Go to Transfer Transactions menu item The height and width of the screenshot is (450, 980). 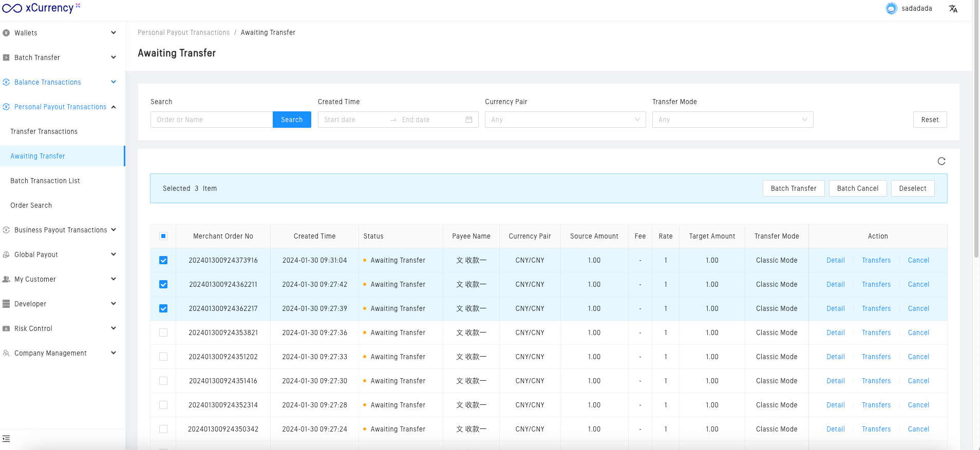pyautogui.click(x=44, y=131)
